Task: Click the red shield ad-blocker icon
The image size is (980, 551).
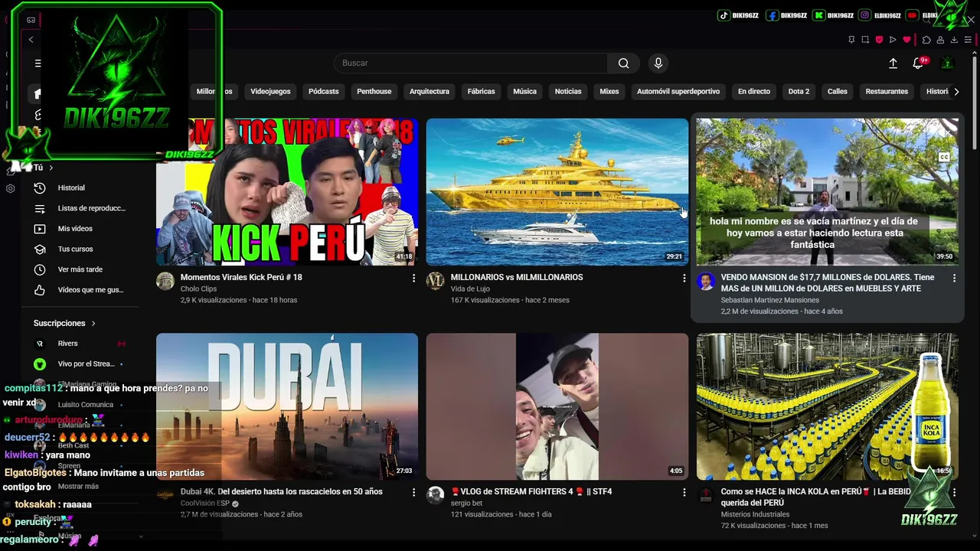Action: click(879, 40)
